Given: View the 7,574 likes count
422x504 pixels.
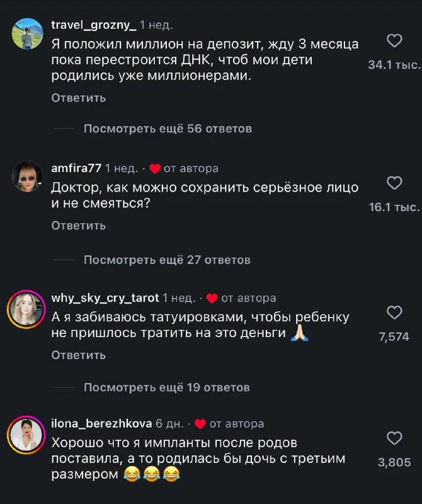Looking at the screenshot, I should click(x=394, y=337).
